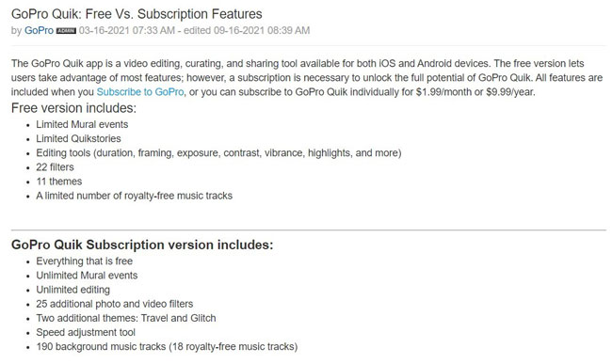Click the GoPro Quik Subscription version includes heading
The height and width of the screenshot is (364, 612).
(142, 245)
